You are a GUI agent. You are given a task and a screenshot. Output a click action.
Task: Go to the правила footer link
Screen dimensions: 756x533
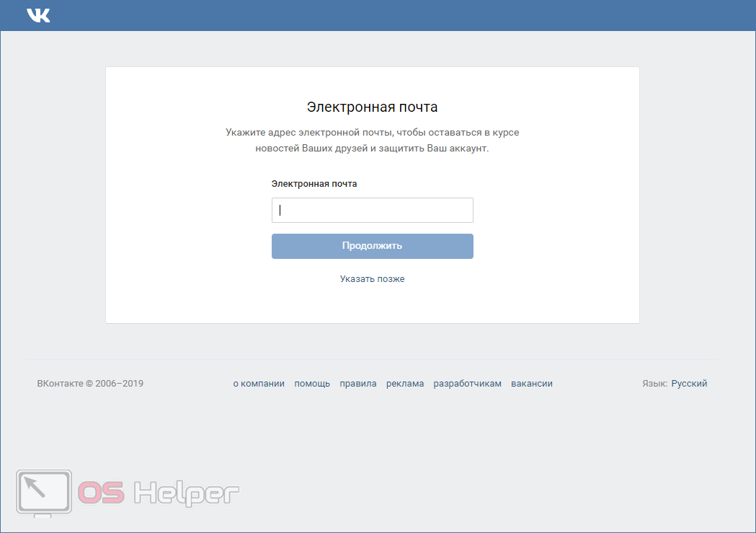358,384
